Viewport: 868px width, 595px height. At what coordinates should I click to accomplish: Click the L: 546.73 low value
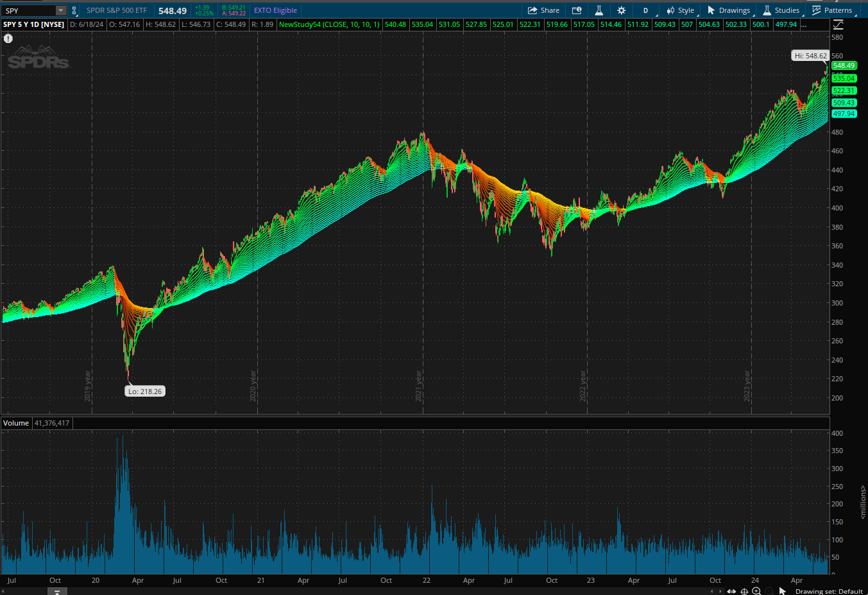point(196,24)
